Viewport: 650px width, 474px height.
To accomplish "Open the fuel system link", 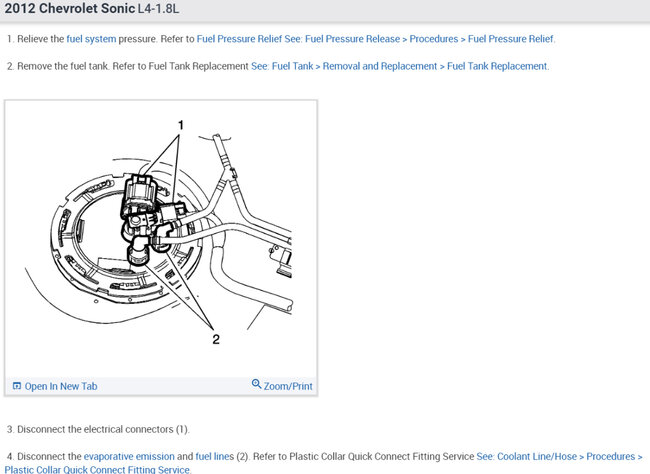I will [91, 39].
